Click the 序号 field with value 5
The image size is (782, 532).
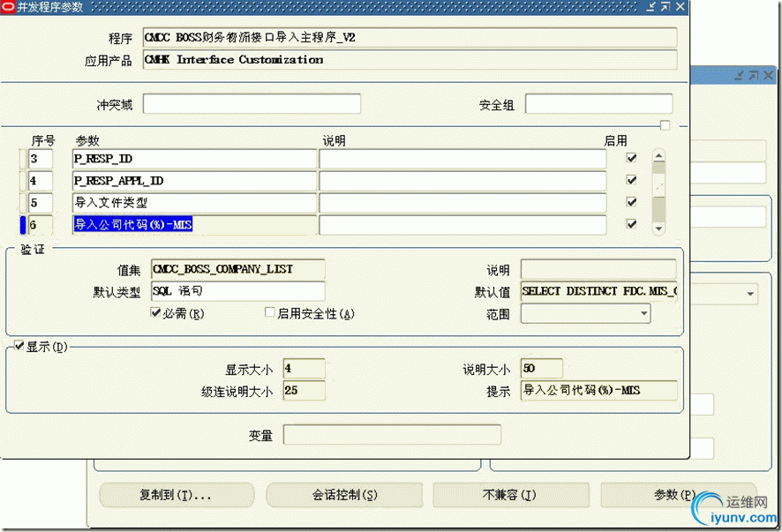(x=41, y=202)
